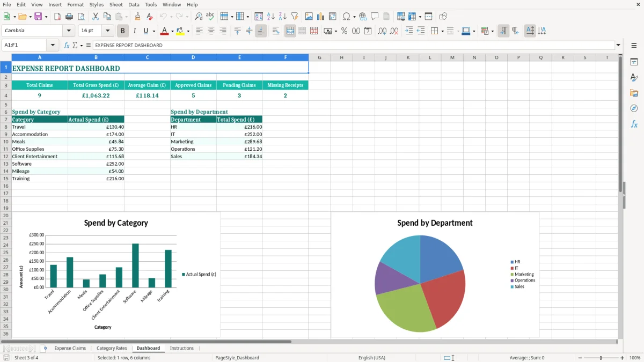Click Sort Descending icon
This screenshot has width=644, height=362.
[x=283, y=17]
